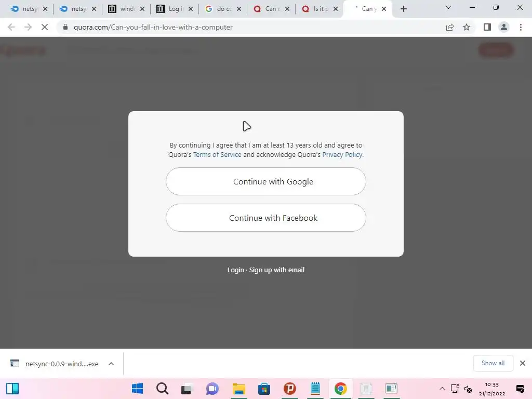Switch to the 'Log i' tab
532x399 pixels.
coord(171,9)
